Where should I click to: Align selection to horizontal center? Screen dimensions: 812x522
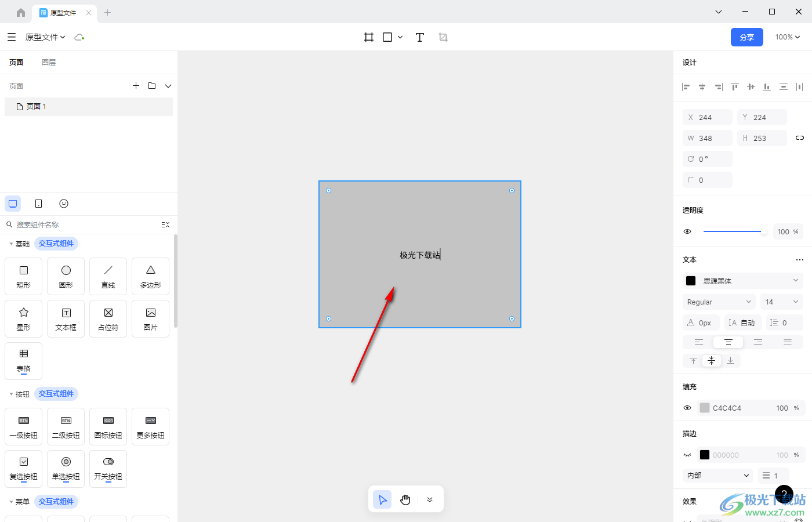pyautogui.click(x=702, y=87)
